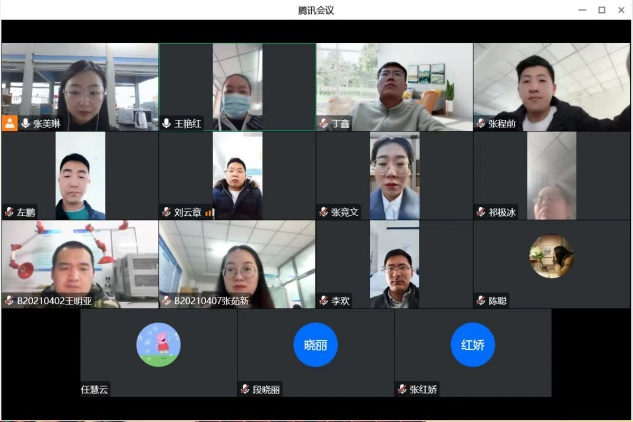Click the muted mic icon next to 丁鑫
This screenshot has height=422, width=633.
[x=324, y=123]
